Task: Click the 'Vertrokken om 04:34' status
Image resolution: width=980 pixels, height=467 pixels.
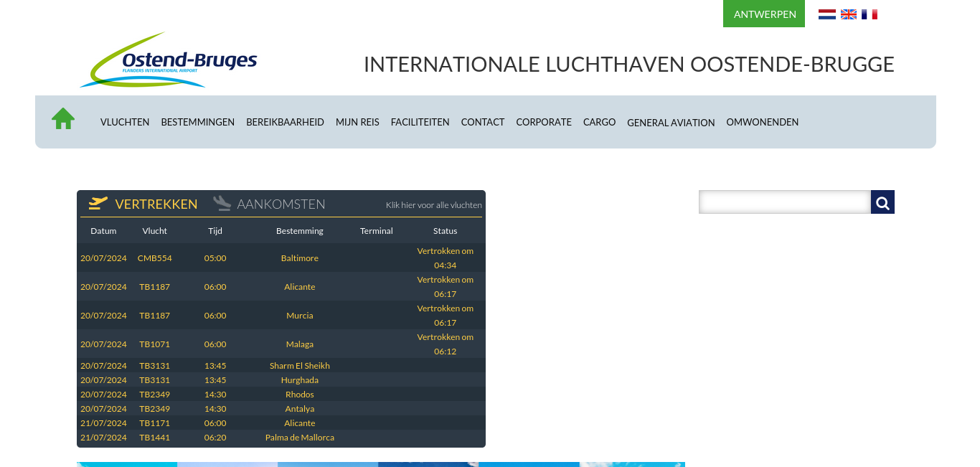Action: (446, 258)
